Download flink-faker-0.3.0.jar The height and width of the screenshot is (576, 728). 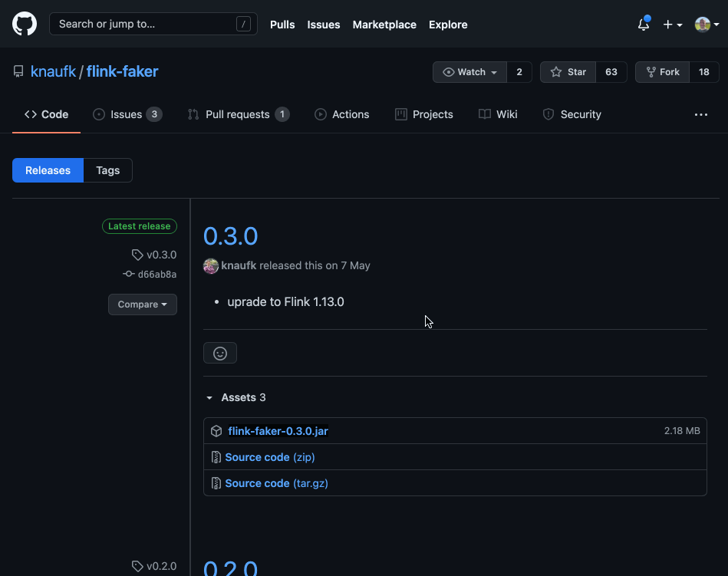pyautogui.click(x=278, y=431)
